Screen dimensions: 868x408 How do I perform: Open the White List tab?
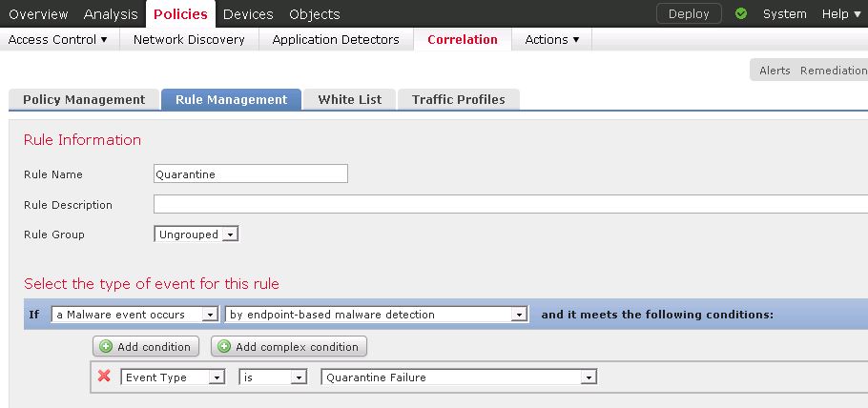tap(349, 100)
